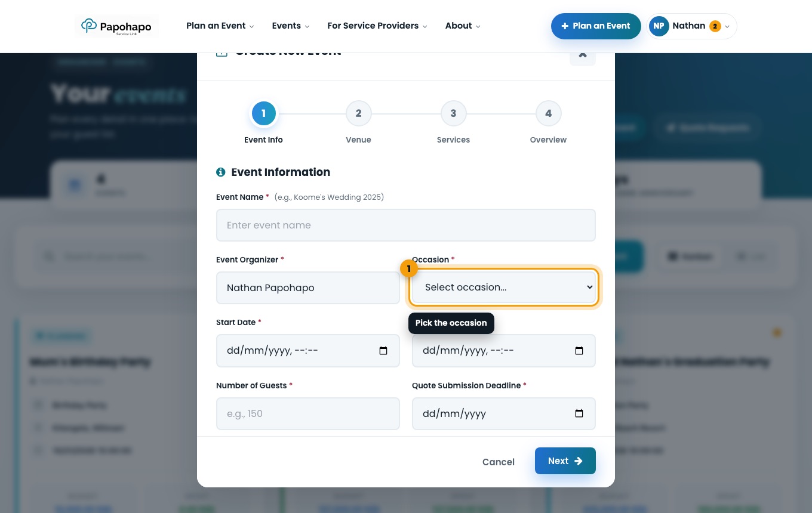This screenshot has width=812, height=513.
Task: Click the Event Information info icon
Action: click(x=220, y=172)
